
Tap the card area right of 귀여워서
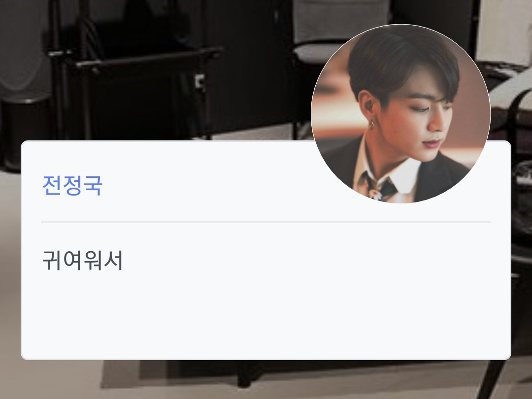click(305, 260)
